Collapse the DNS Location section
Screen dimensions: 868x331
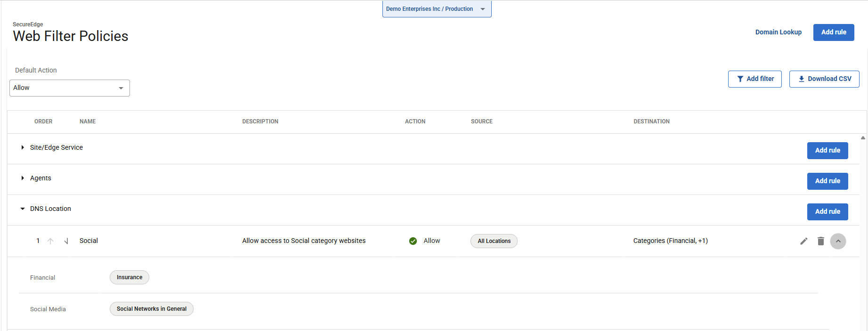[x=23, y=209]
